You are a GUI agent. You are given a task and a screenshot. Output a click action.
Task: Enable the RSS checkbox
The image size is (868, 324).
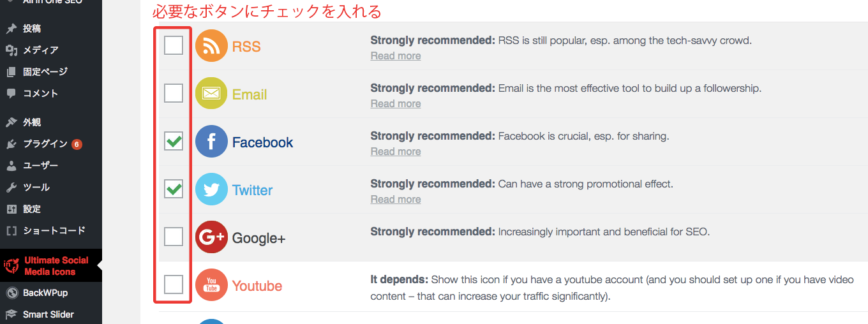click(174, 46)
